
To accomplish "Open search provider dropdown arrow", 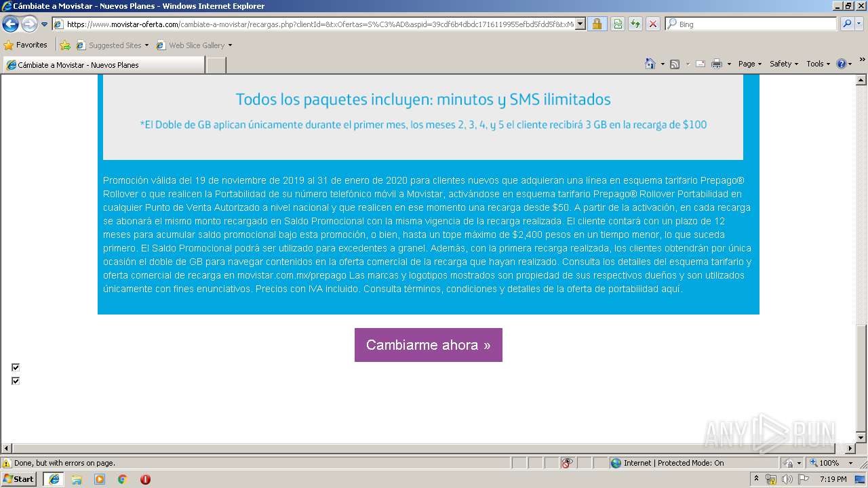I will (859, 24).
